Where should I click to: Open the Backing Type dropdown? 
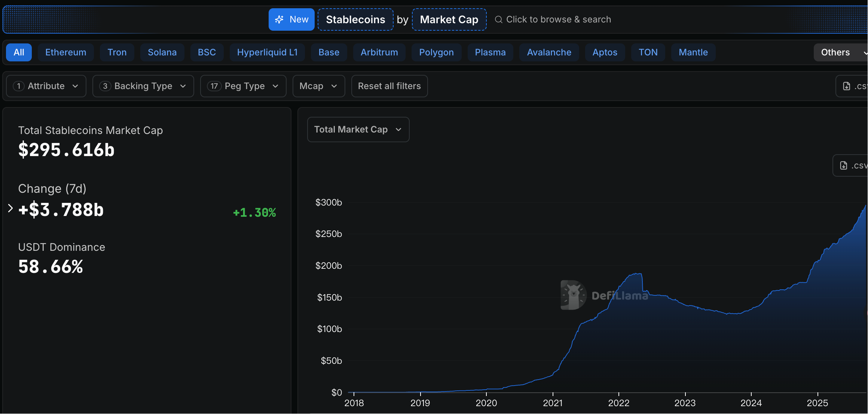click(x=143, y=86)
